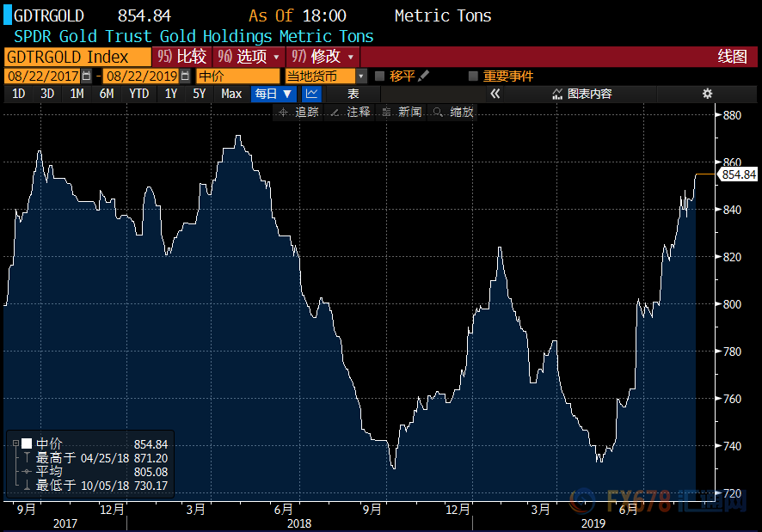Image resolution: width=762 pixels, height=532 pixels.
Task: Click the 中价 price type field
Action: tap(238, 76)
